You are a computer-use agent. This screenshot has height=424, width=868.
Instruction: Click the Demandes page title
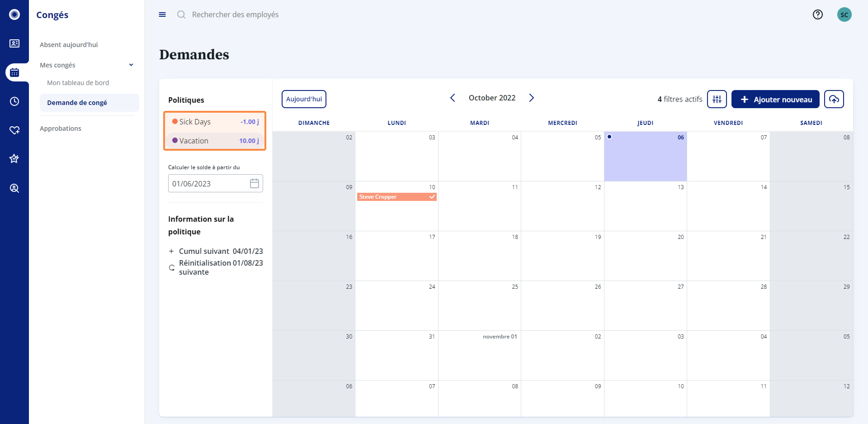[194, 55]
